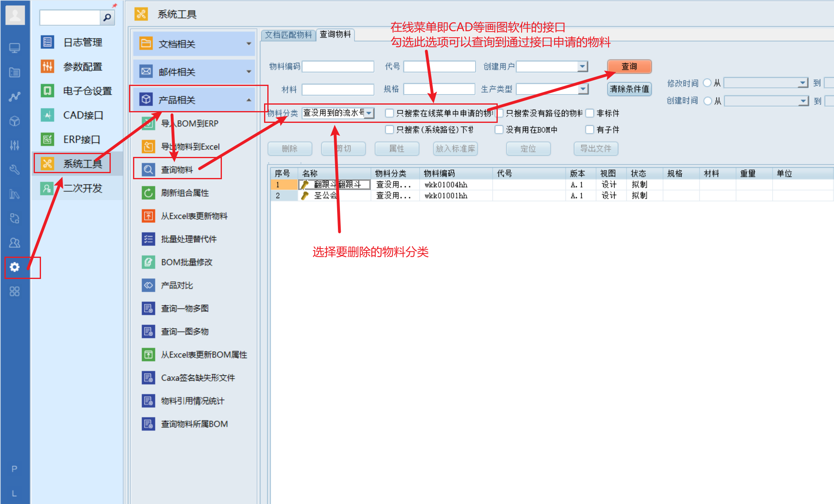Open 系统工具 in the menu list

[77, 163]
